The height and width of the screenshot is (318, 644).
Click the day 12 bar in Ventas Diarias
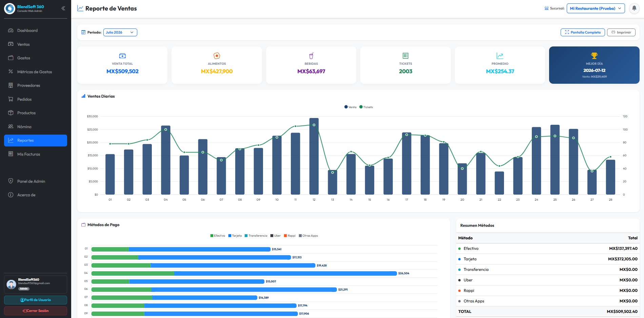[314, 156]
